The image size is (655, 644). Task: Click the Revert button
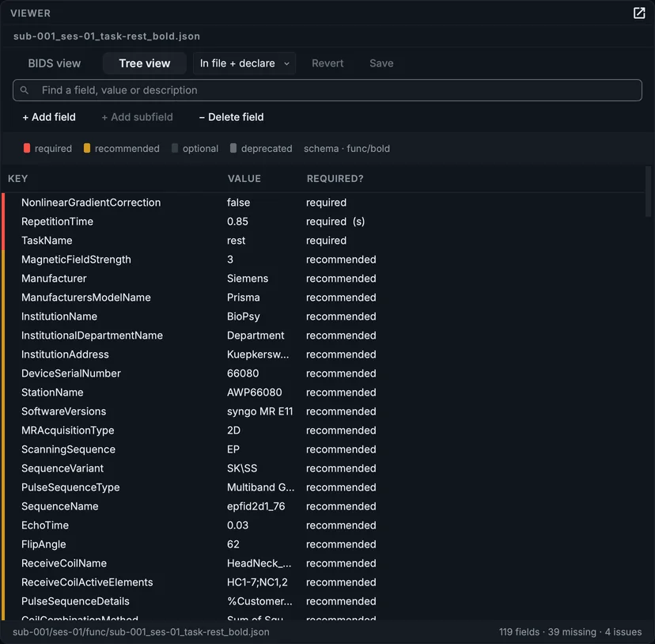(x=327, y=63)
